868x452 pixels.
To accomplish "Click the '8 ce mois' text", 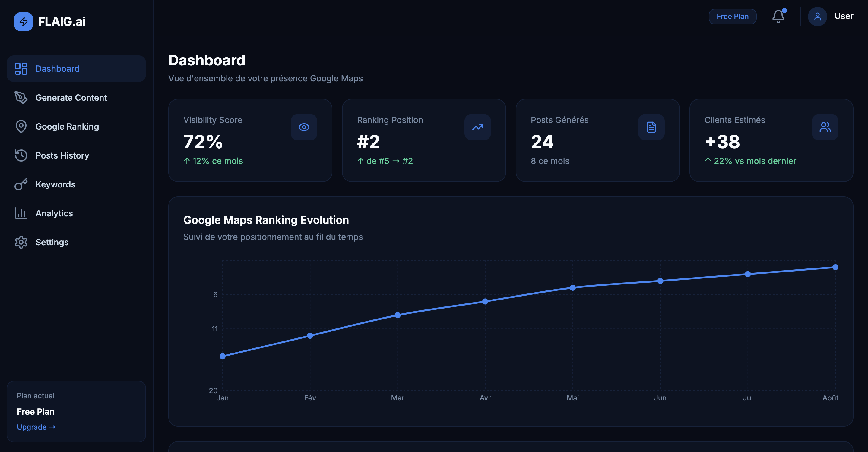I will pos(550,161).
